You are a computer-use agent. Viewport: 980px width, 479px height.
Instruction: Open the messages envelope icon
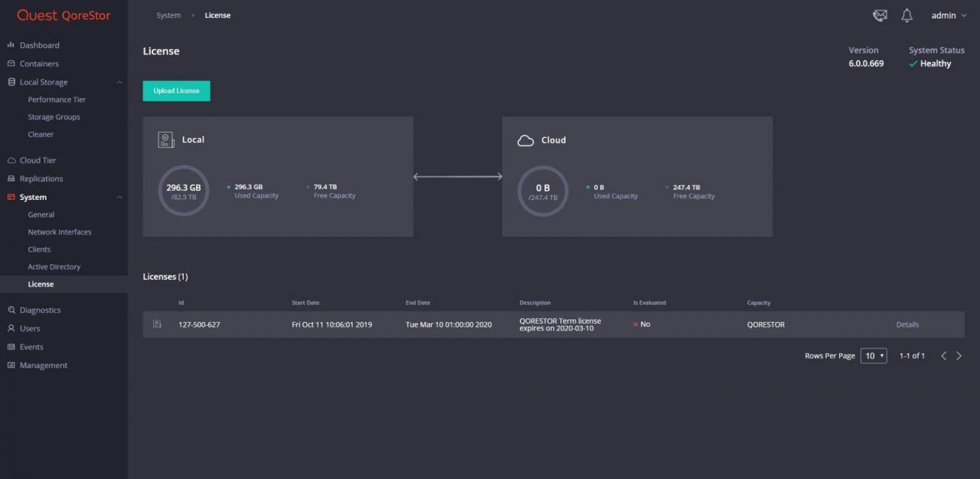pos(880,15)
